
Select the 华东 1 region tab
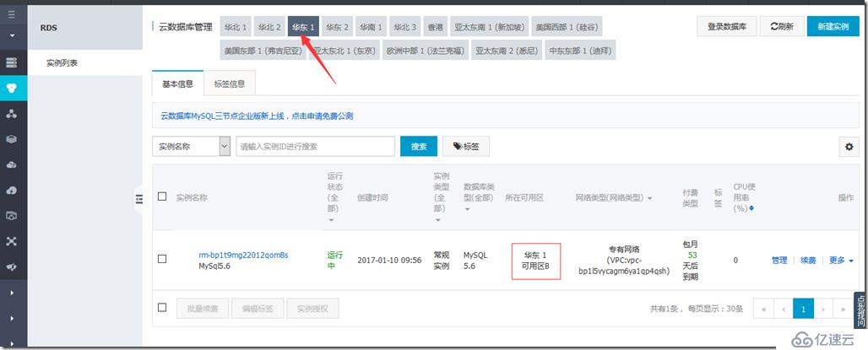[x=303, y=26]
